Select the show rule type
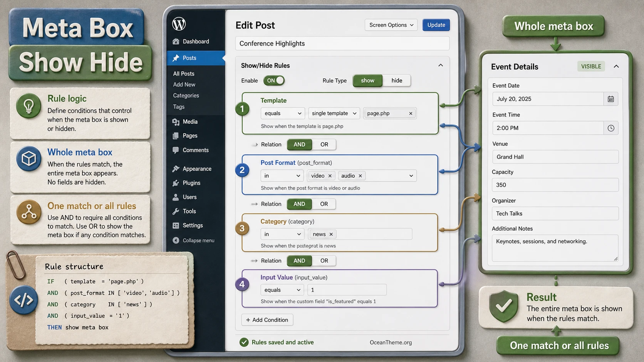This screenshot has width=644, height=362. tap(367, 80)
